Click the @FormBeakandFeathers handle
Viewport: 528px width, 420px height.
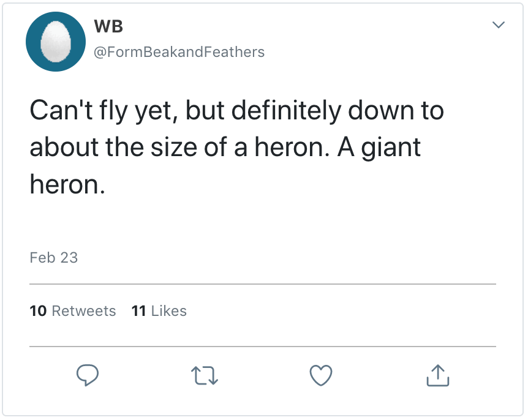pos(179,52)
